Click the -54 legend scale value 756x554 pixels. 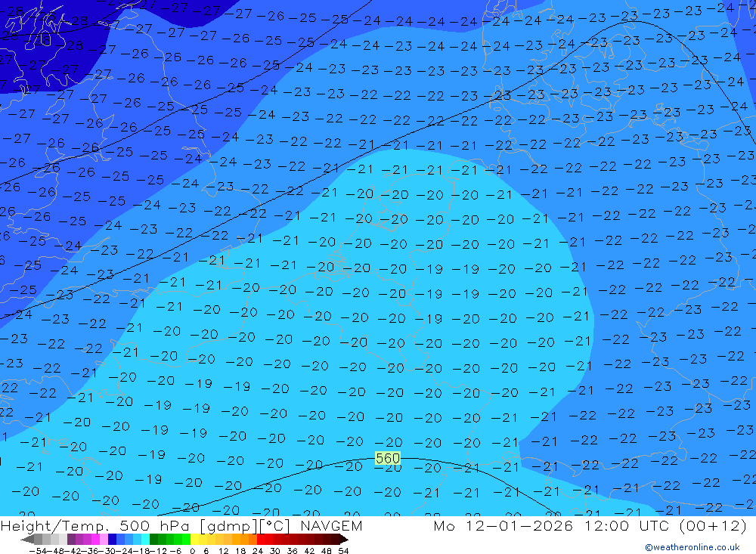[38, 551]
